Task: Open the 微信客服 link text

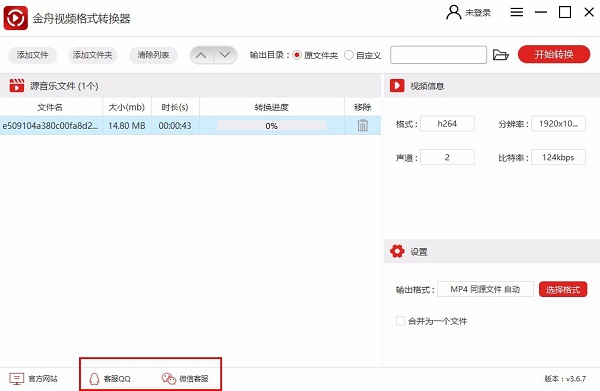Action: [x=194, y=379]
